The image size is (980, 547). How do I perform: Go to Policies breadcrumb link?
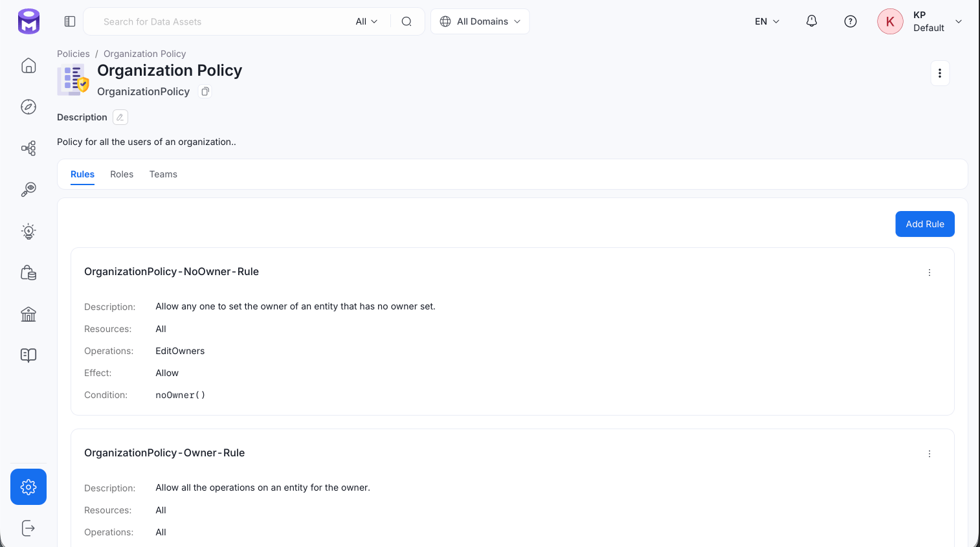coord(73,54)
